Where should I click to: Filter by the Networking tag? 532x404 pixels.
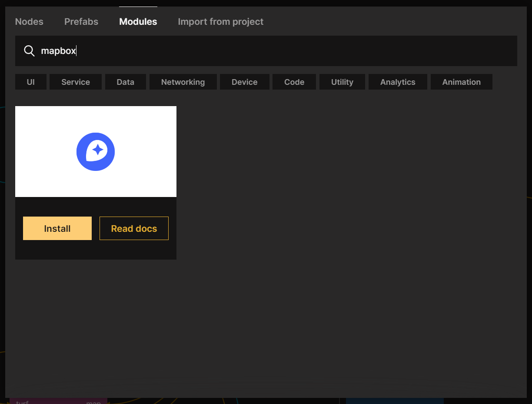(x=183, y=82)
